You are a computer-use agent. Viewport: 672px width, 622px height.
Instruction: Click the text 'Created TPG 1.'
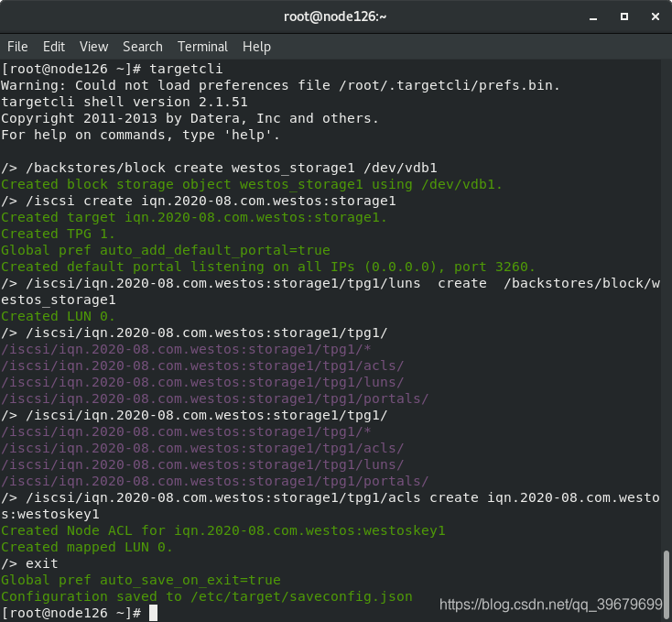(58, 235)
